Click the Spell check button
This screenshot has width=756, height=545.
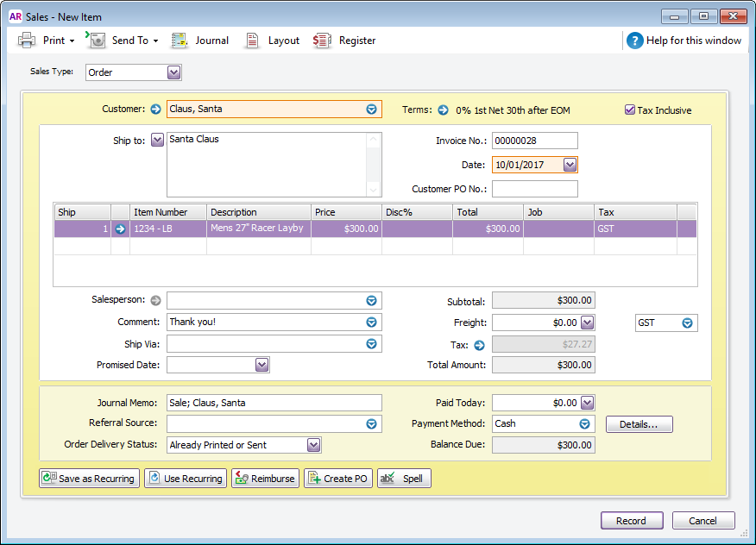tap(403, 479)
